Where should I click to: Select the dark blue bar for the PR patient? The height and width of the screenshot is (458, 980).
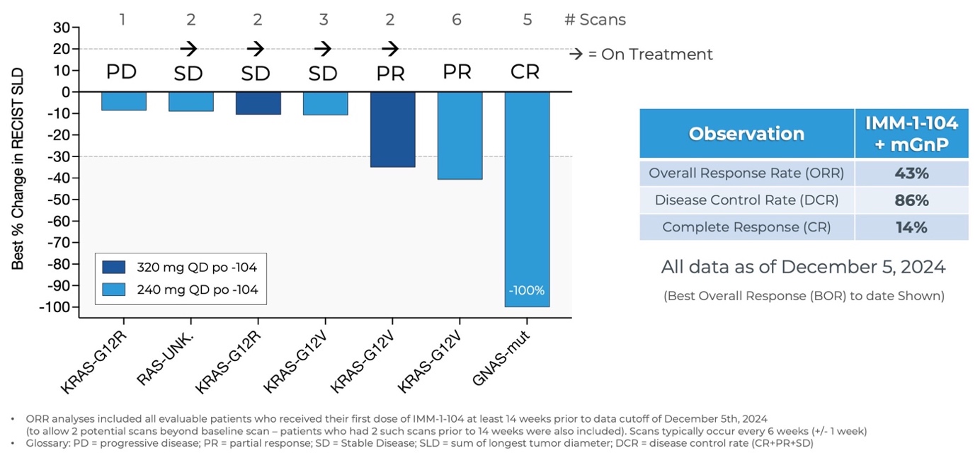392,130
